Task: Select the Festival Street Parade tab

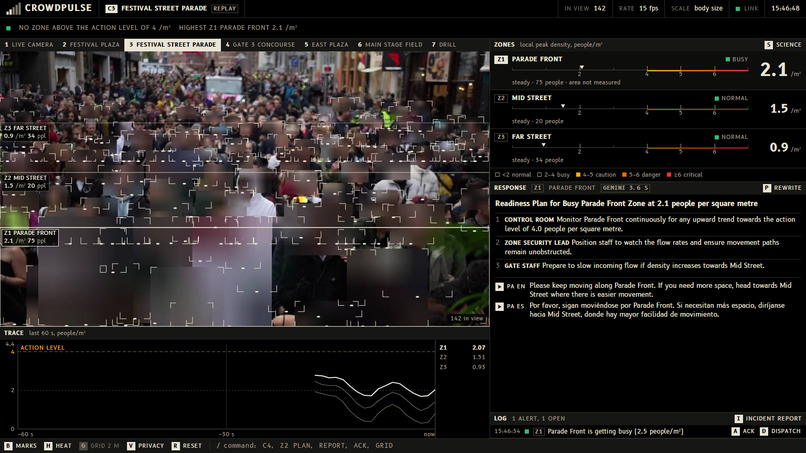Action: click(x=173, y=45)
